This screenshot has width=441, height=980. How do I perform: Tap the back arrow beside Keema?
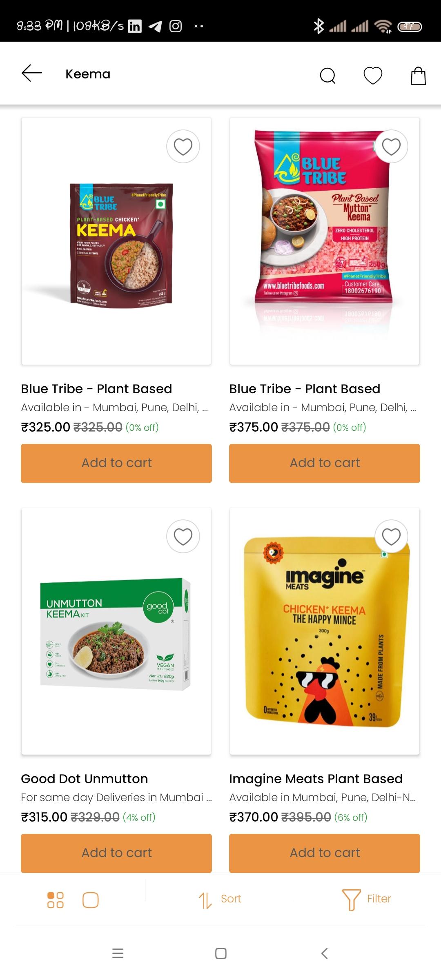point(32,73)
